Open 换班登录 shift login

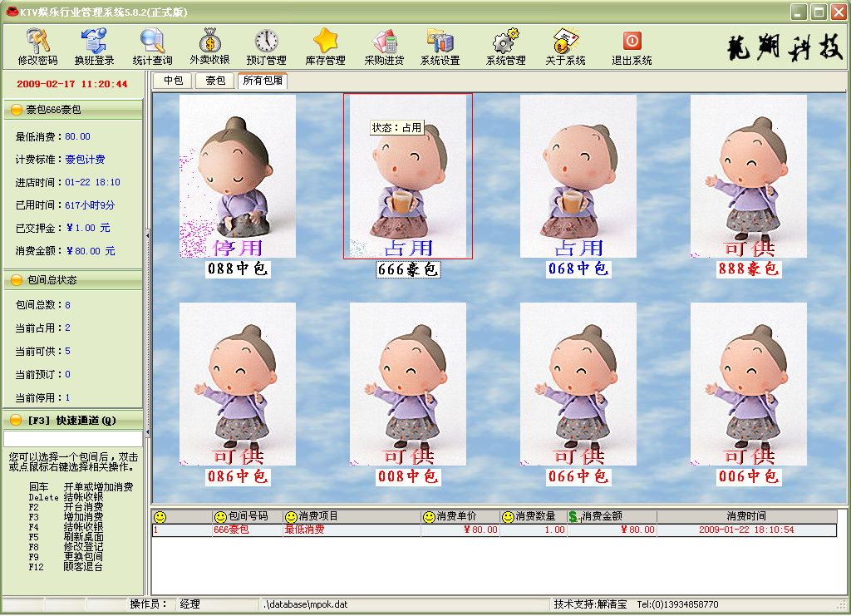94,47
